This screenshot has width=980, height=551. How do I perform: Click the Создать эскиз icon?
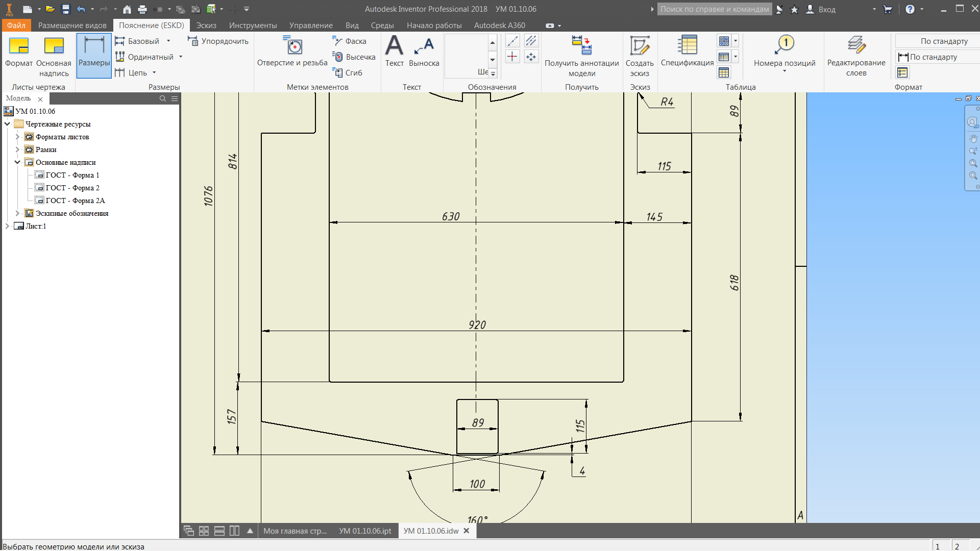(x=639, y=46)
